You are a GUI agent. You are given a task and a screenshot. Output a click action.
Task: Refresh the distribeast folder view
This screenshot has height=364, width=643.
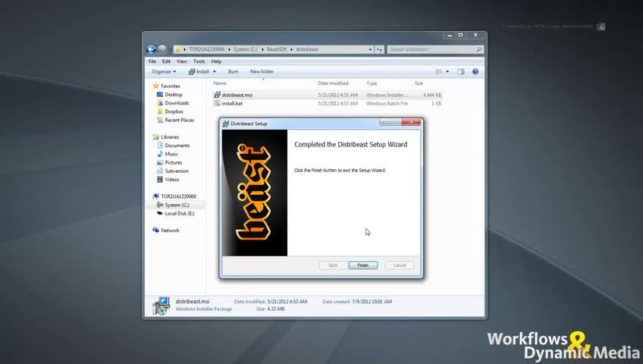pos(379,49)
